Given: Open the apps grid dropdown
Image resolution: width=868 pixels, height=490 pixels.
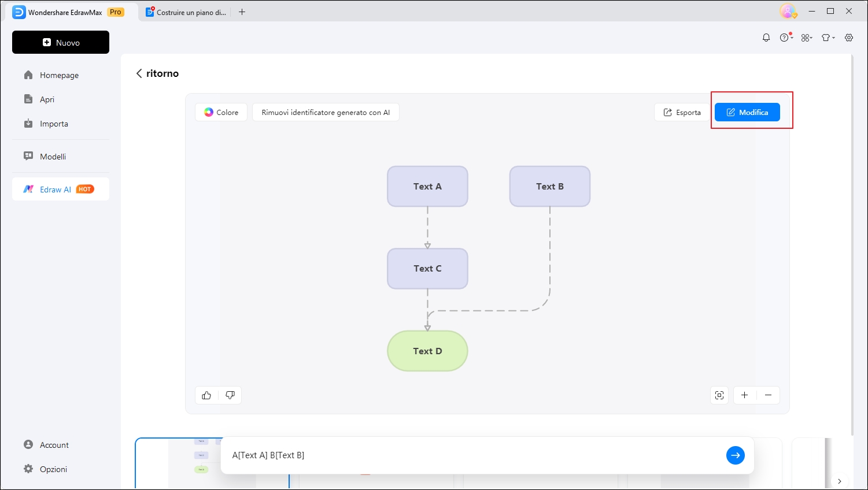Looking at the screenshot, I should pos(807,38).
